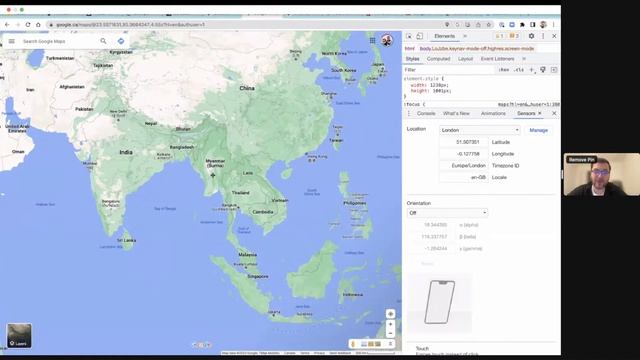The image size is (640, 360).
Task: Open the Orientation dropdown set to Off
Action: click(x=447, y=213)
